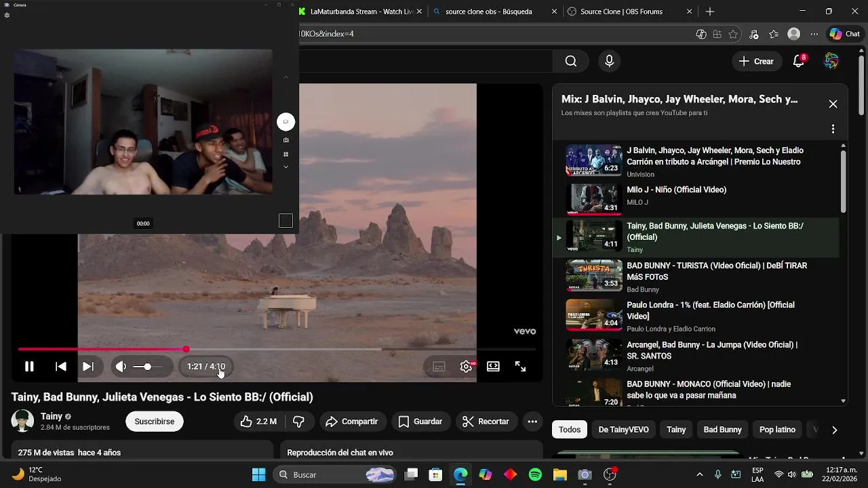
Task: Click the elapsed time display 1:21 / 4:10
Action: click(x=206, y=367)
